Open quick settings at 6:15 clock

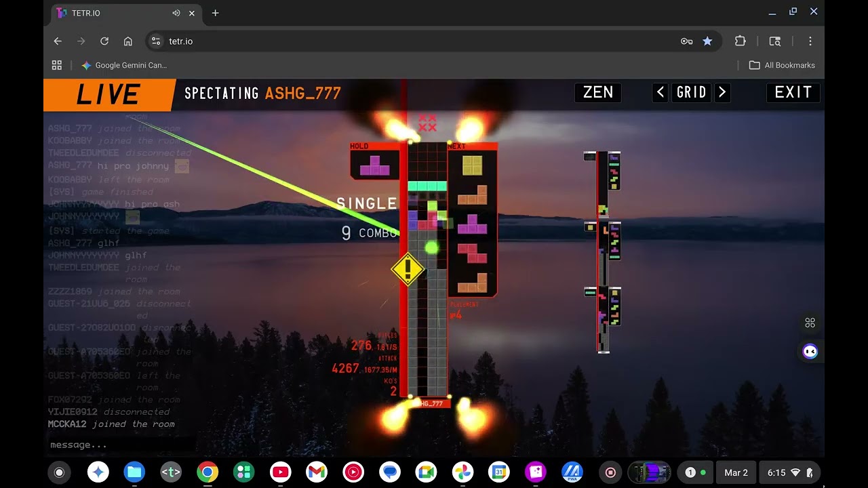[790, 472]
